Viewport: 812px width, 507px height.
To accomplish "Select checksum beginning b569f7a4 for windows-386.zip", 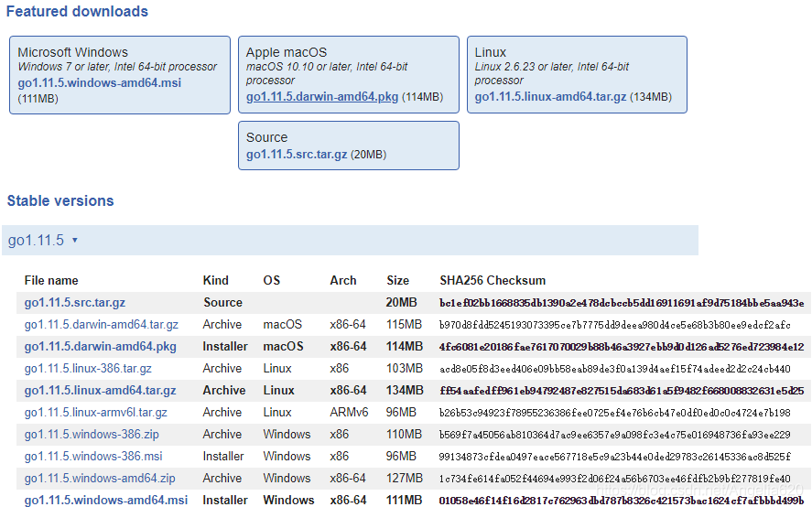I will click(614, 435).
